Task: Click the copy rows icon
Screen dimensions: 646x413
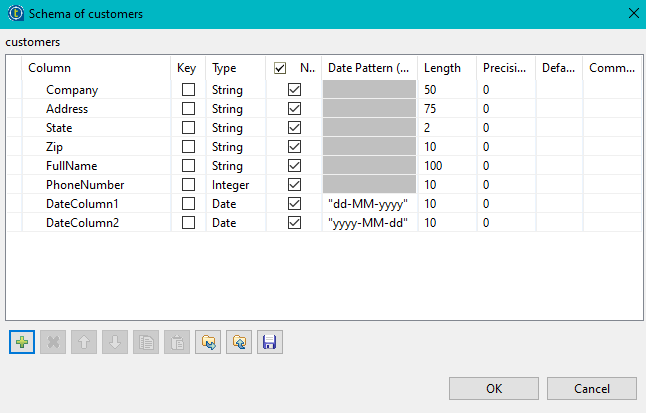Action: (x=146, y=342)
